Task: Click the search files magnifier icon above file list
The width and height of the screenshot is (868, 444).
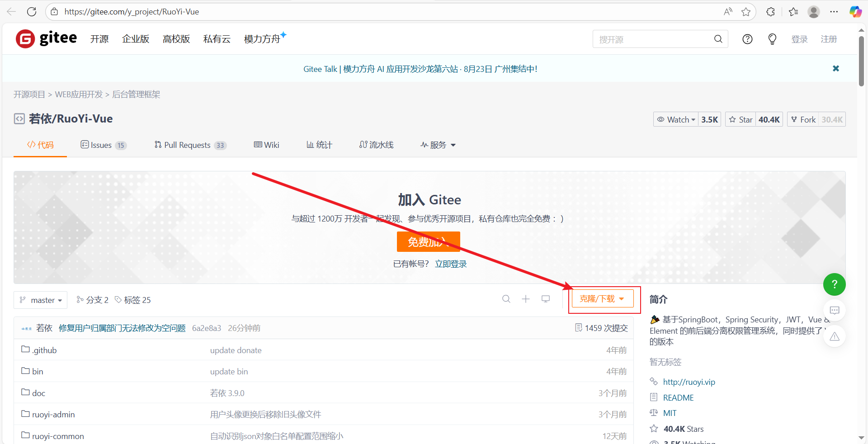Action: pyautogui.click(x=506, y=299)
